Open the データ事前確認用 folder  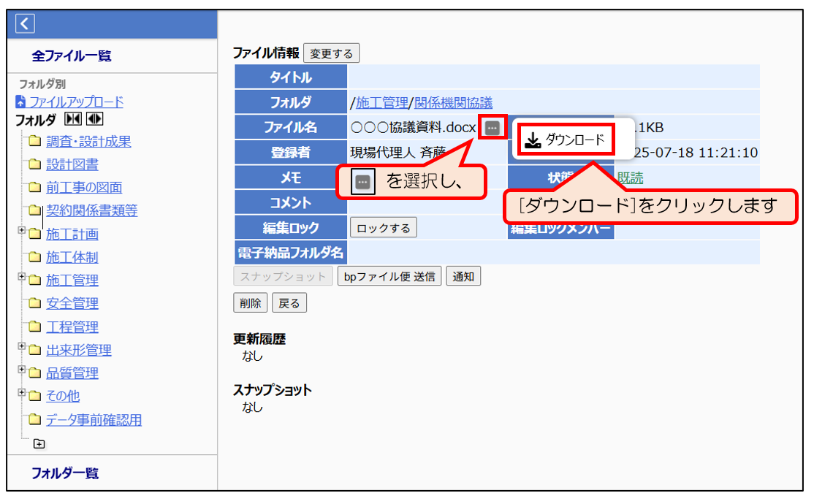point(94,420)
